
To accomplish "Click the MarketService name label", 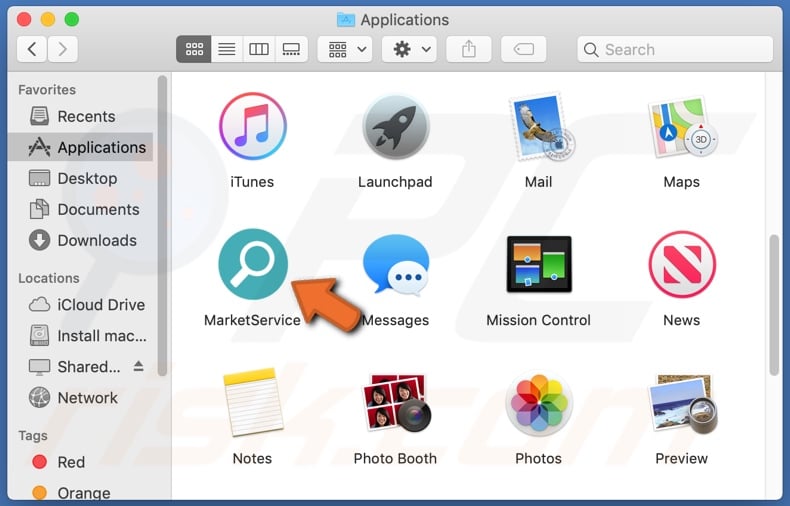I will click(x=252, y=320).
